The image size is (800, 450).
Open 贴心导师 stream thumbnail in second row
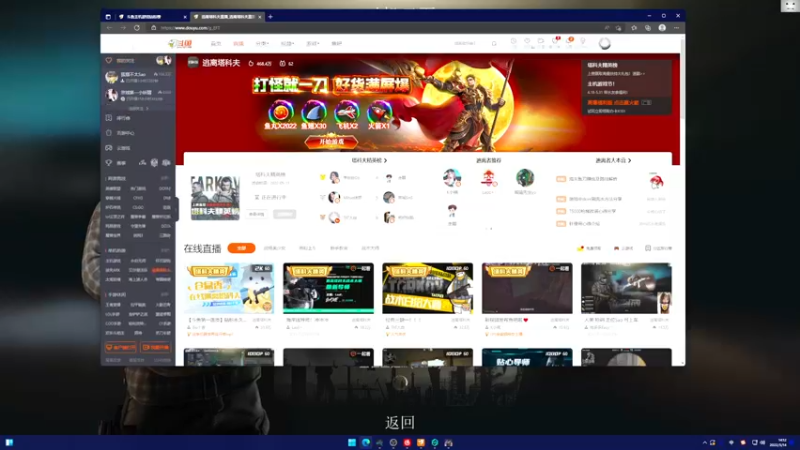(527, 357)
